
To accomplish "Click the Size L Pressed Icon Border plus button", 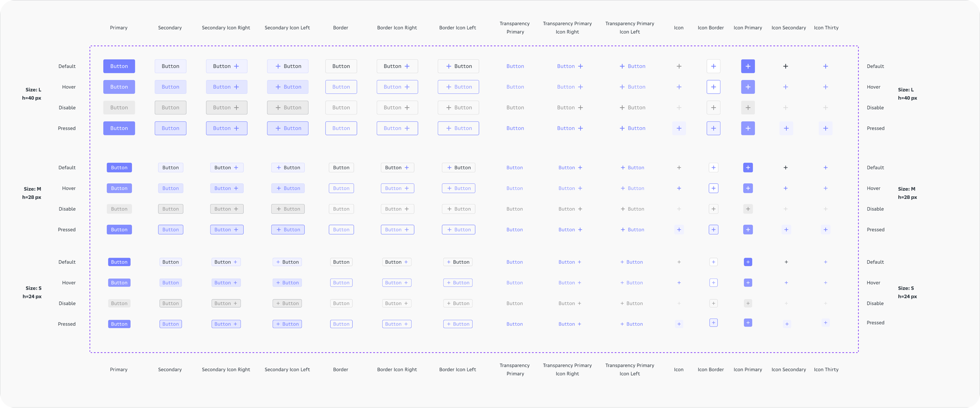I will tap(713, 128).
